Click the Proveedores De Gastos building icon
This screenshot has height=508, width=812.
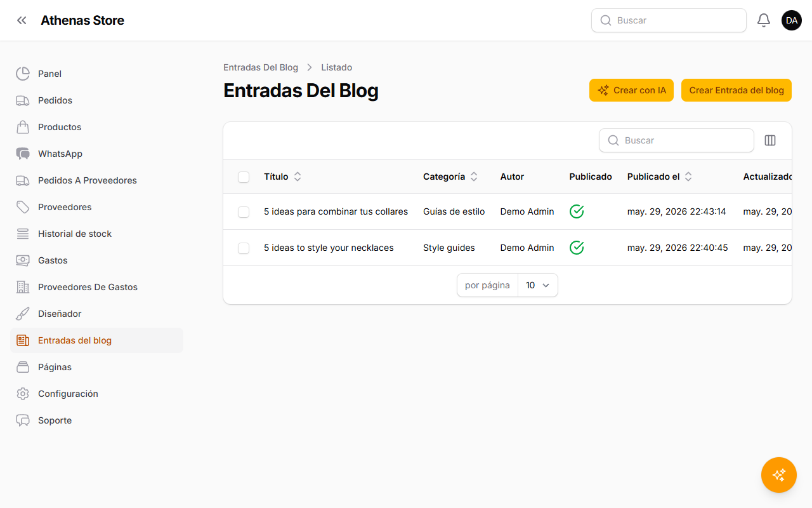(23, 287)
